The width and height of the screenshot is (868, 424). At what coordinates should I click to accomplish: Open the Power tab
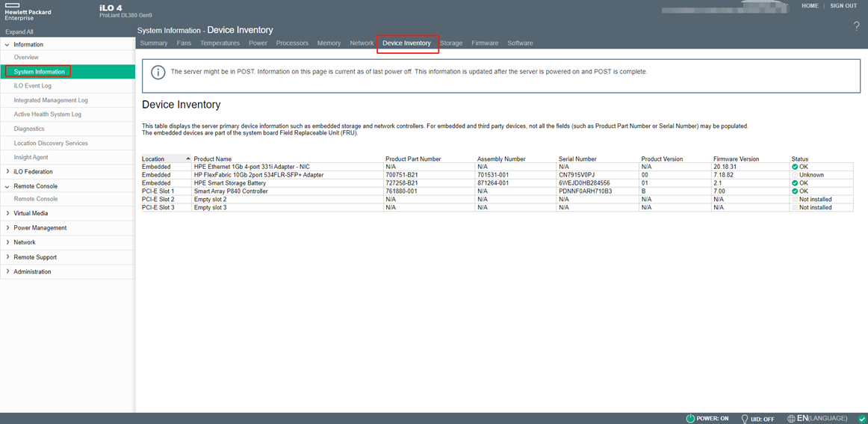point(258,43)
